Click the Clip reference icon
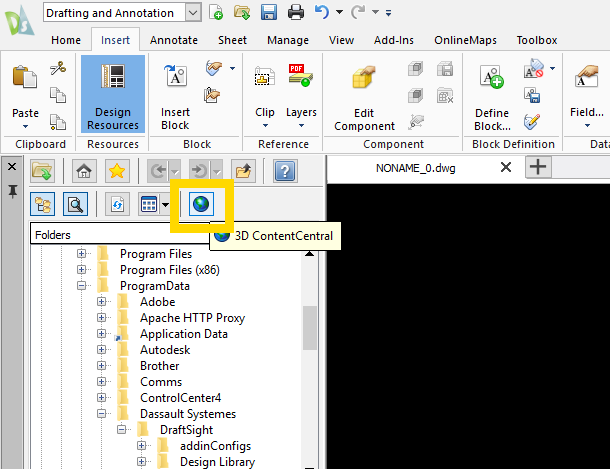The width and height of the screenshot is (610, 469). click(265, 76)
